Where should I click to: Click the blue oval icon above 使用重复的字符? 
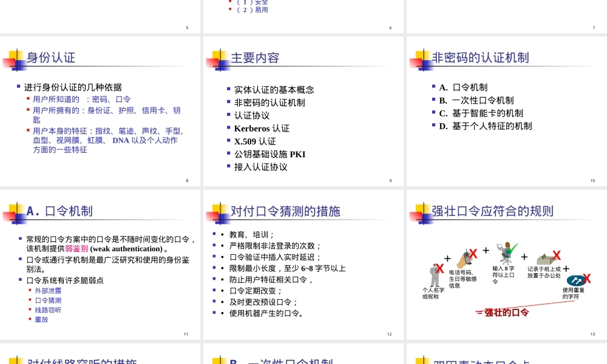click(x=576, y=280)
